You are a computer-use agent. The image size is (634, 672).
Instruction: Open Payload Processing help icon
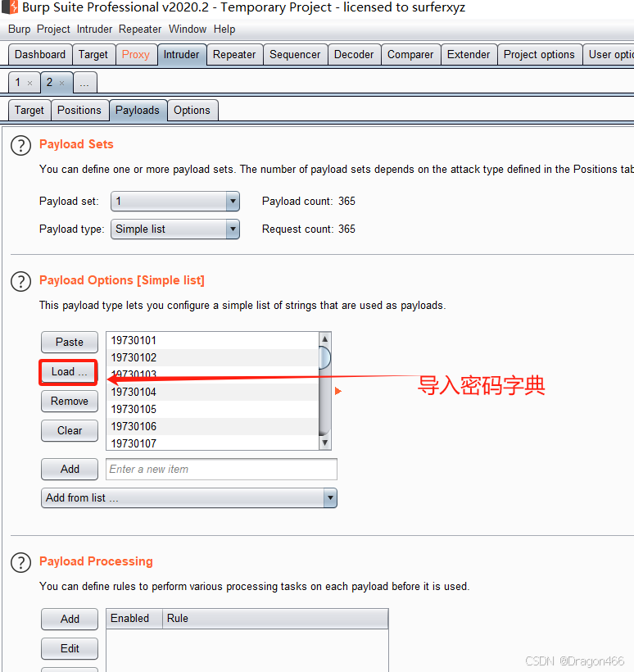pos(20,563)
